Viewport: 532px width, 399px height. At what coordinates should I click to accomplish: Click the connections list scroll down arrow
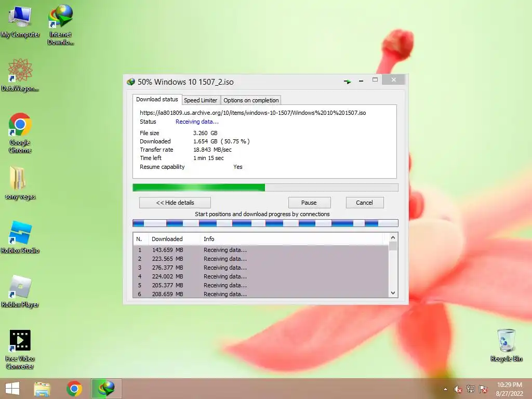[x=393, y=293]
